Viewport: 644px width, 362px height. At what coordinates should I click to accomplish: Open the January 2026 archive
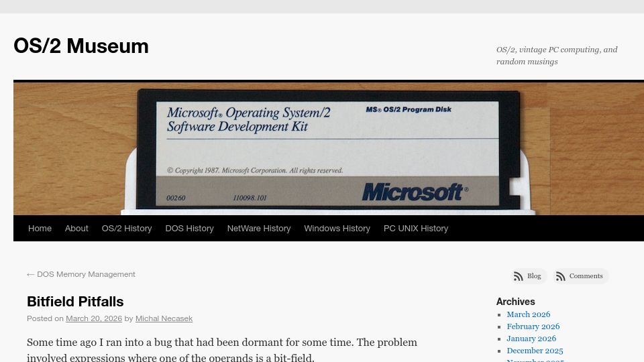click(x=531, y=339)
